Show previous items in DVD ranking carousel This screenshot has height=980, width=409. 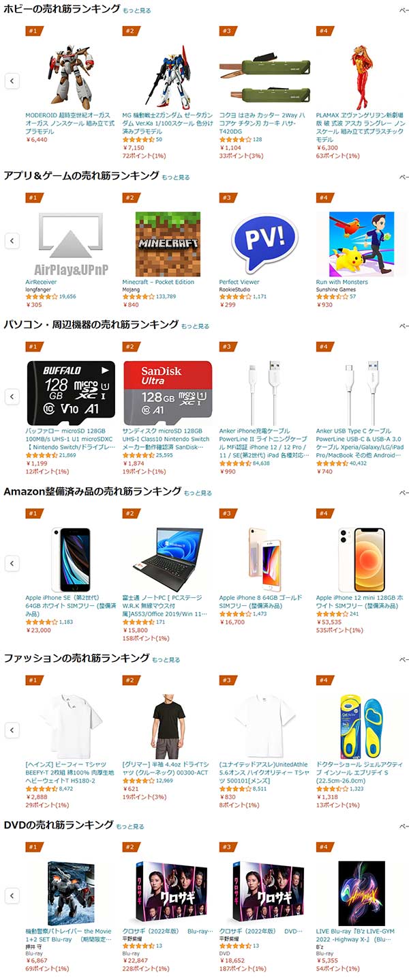[x=12, y=895]
